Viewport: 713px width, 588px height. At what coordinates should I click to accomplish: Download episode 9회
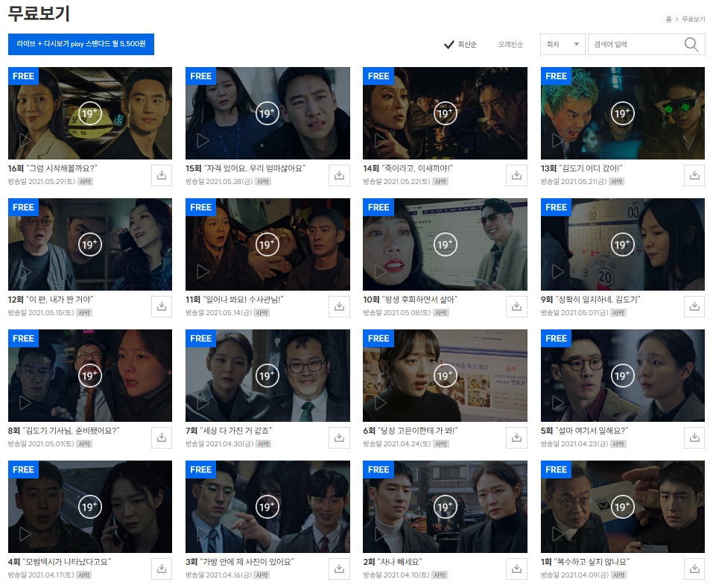click(694, 306)
